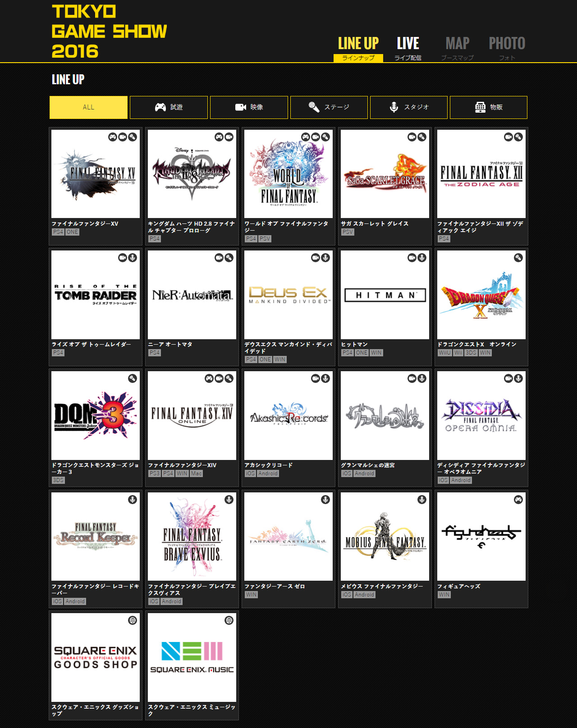Open the Deus Ex Mankind Divided thumbnail

click(x=288, y=295)
